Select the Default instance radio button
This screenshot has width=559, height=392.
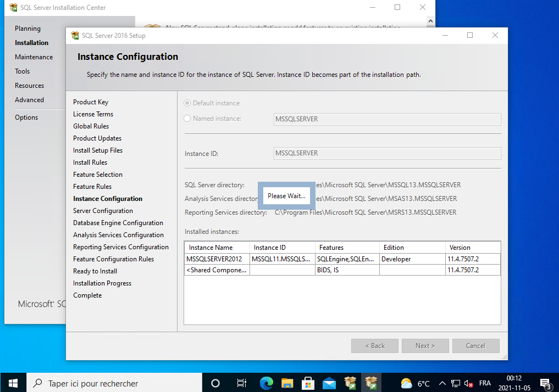coord(187,103)
